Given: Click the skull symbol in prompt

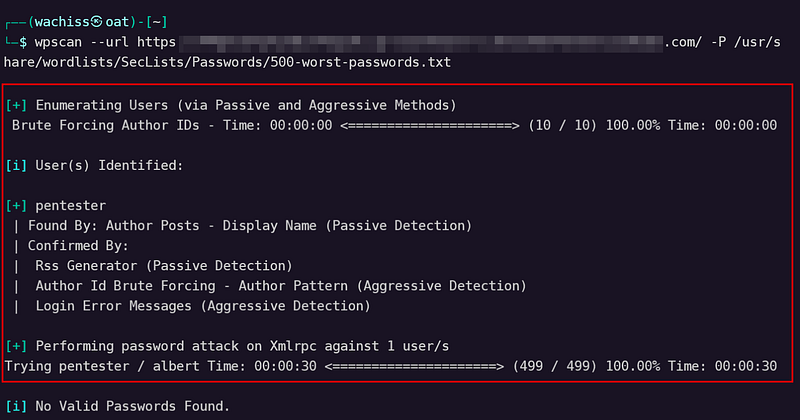Looking at the screenshot, I should point(97,22).
